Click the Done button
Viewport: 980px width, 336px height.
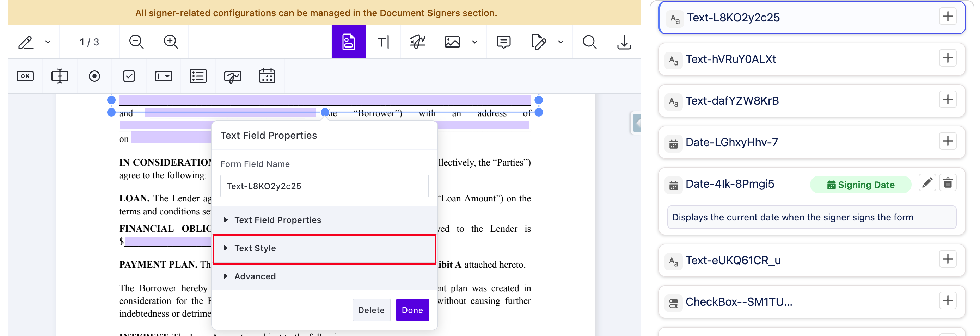tap(412, 310)
